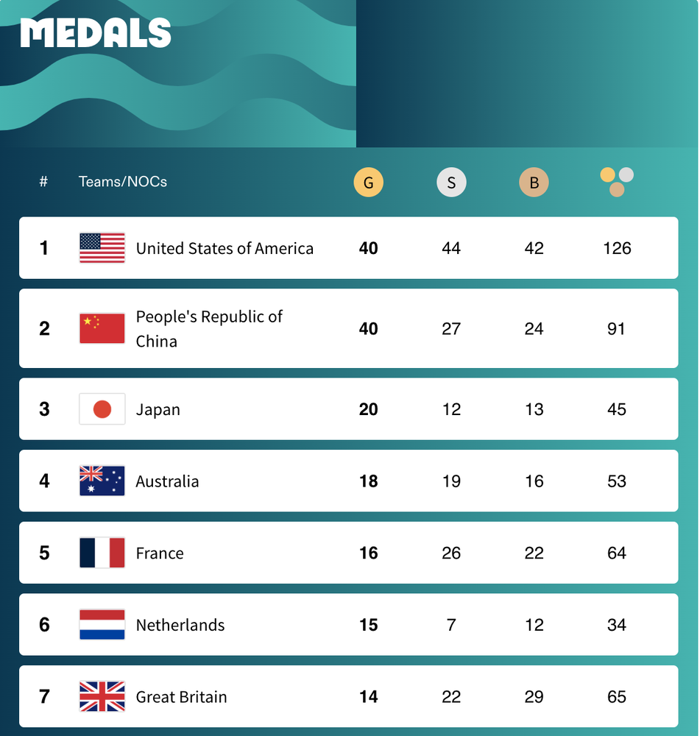
Task: Click the Japan flag icon
Action: pyautogui.click(x=102, y=408)
